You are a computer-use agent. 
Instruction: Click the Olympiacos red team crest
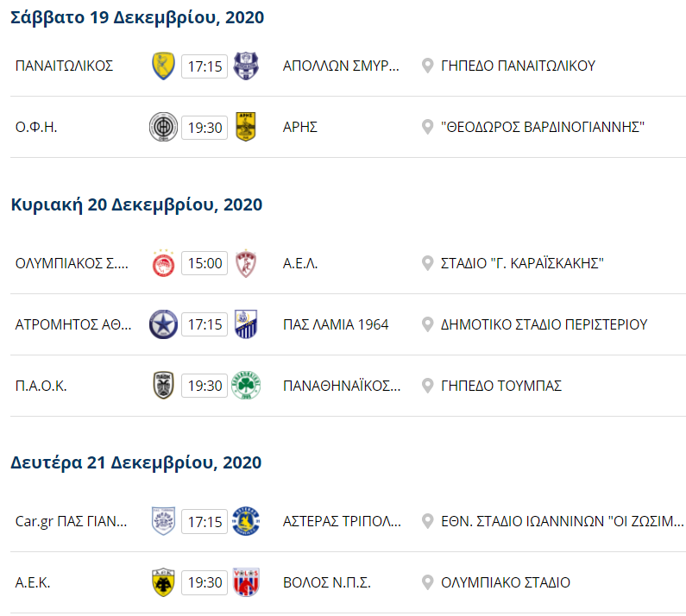pos(163,263)
